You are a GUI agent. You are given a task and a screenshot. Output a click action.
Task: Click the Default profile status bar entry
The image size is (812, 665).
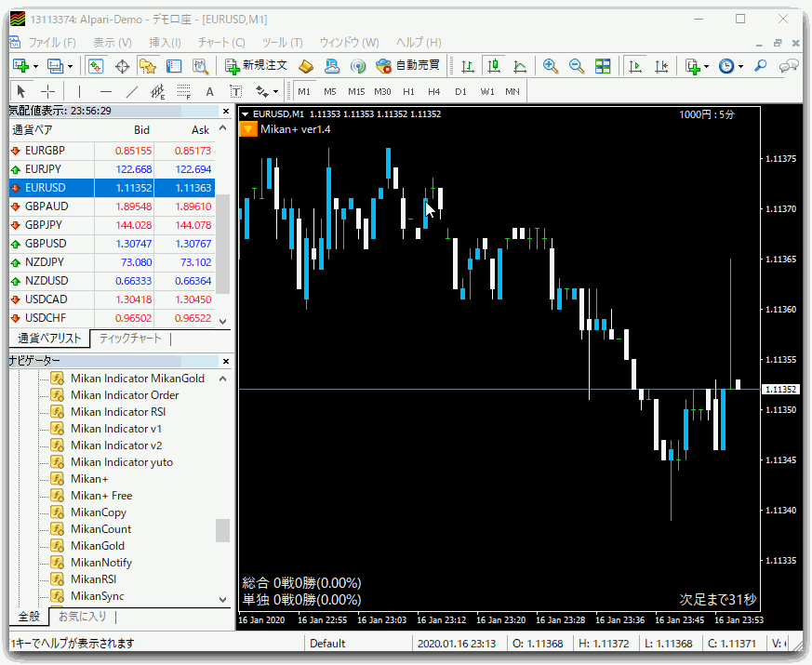click(x=327, y=644)
